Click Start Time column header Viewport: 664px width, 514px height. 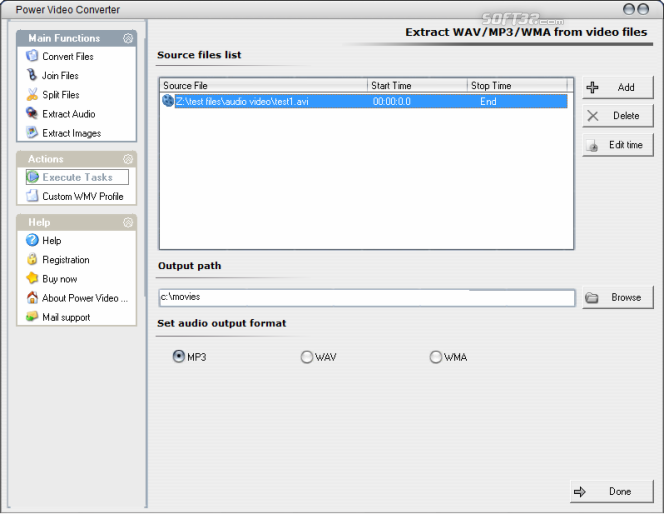pyautogui.click(x=417, y=86)
